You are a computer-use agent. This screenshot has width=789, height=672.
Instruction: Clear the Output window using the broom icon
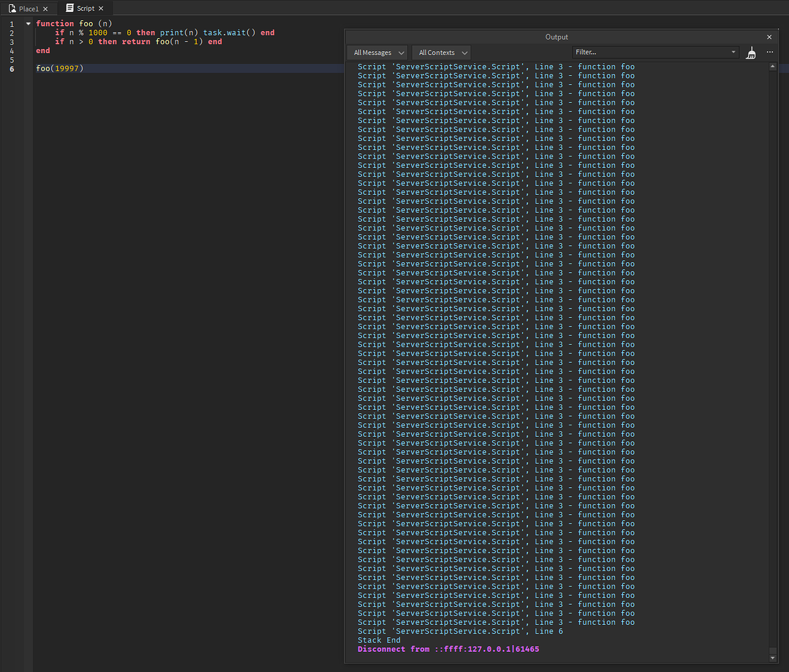(x=751, y=52)
